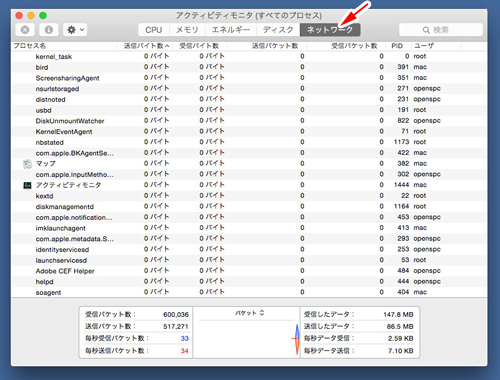Click the quit process (X) toolbar button
This screenshot has width=500, height=380.
tap(25, 30)
